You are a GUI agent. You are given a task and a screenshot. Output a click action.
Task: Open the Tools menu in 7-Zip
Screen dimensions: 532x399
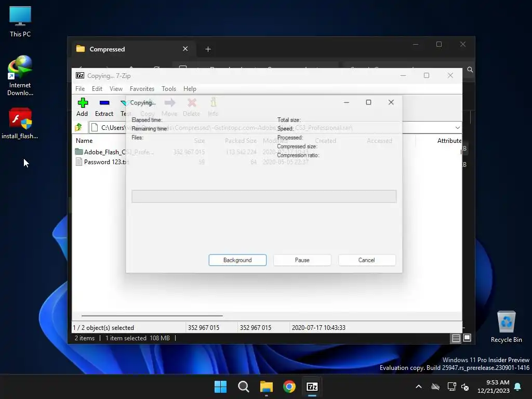(169, 88)
